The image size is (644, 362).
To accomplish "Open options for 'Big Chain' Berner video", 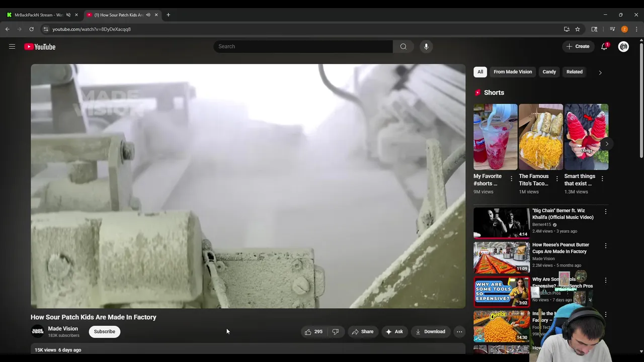I will point(605,212).
